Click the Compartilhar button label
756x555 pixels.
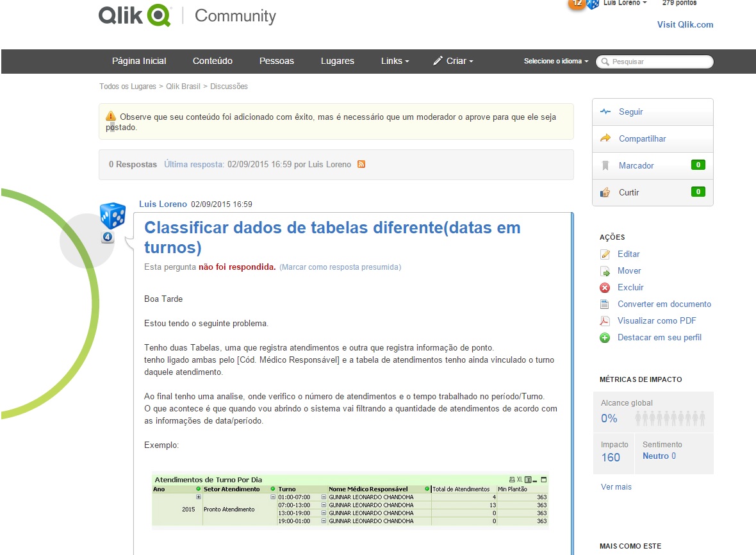642,138
